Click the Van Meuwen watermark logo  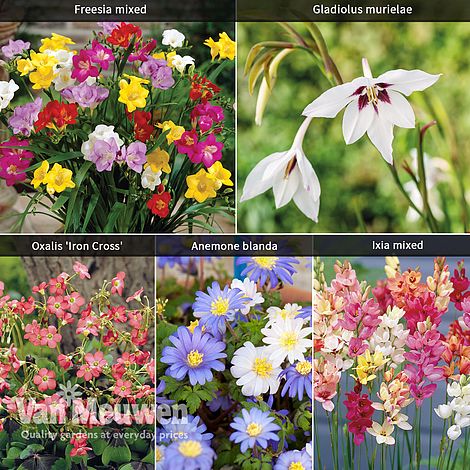click(x=102, y=412)
